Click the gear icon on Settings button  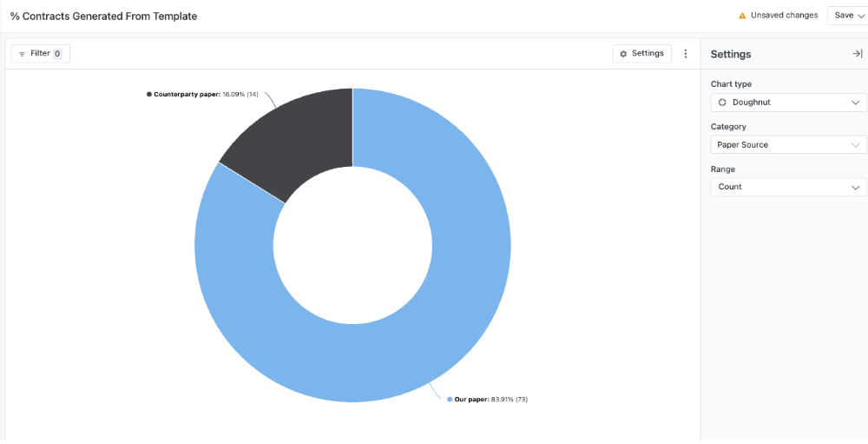pos(623,54)
